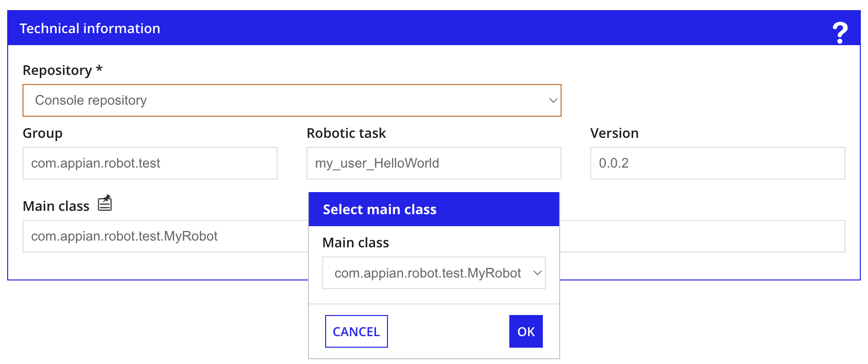Click the Select main class dialog title
This screenshot has width=868, height=364.
380,209
